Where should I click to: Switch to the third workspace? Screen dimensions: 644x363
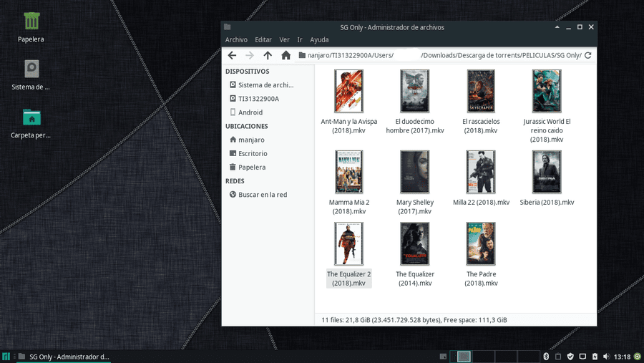click(x=506, y=357)
